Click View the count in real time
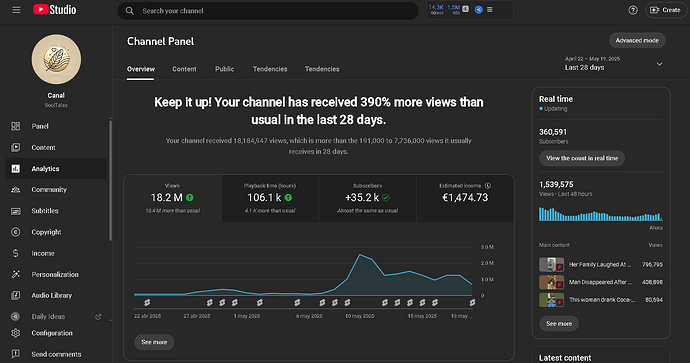The image size is (690, 363). pos(582,158)
